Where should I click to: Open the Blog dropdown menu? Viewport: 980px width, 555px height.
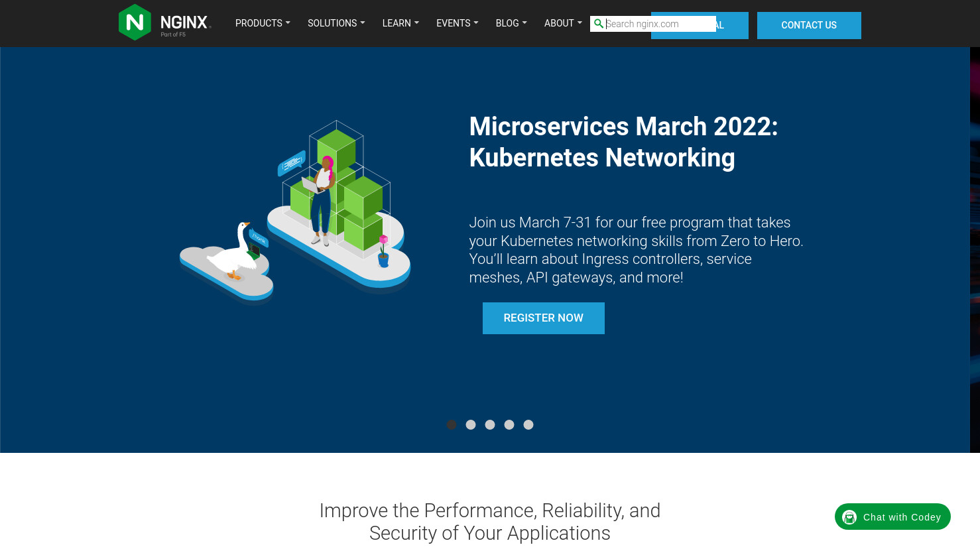[511, 23]
